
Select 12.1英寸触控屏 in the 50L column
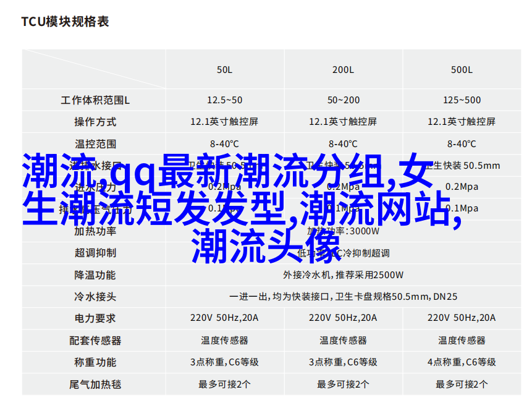224,122
